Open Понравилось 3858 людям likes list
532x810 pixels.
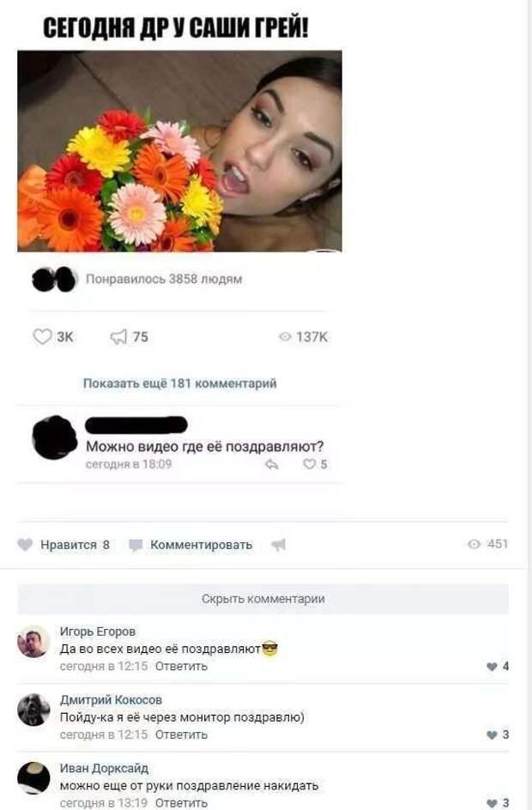point(164,279)
